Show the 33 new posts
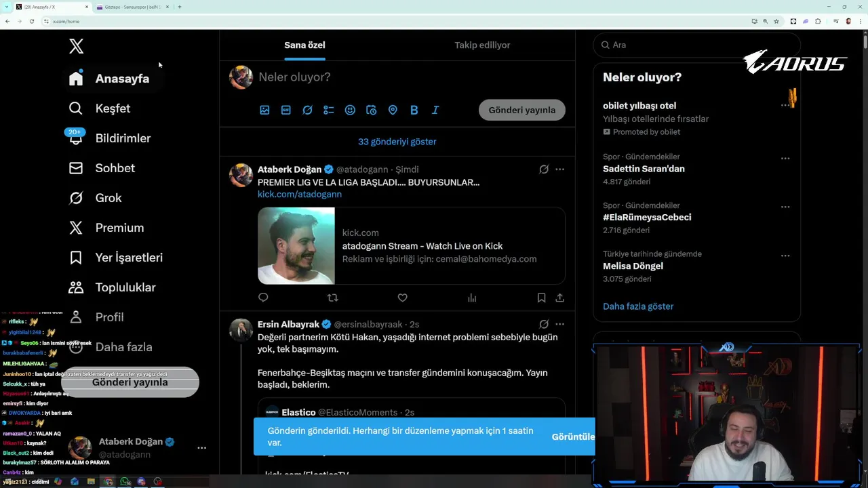This screenshot has height=488, width=868. point(397,142)
